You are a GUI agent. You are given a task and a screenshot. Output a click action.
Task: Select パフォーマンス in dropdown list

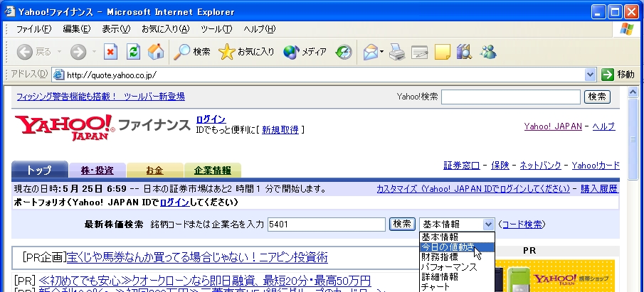457,267
